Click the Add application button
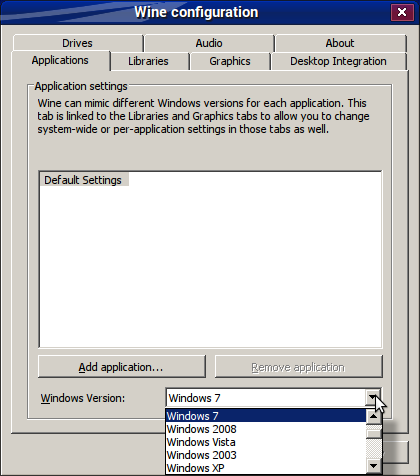The width and height of the screenshot is (420, 476). click(x=122, y=367)
